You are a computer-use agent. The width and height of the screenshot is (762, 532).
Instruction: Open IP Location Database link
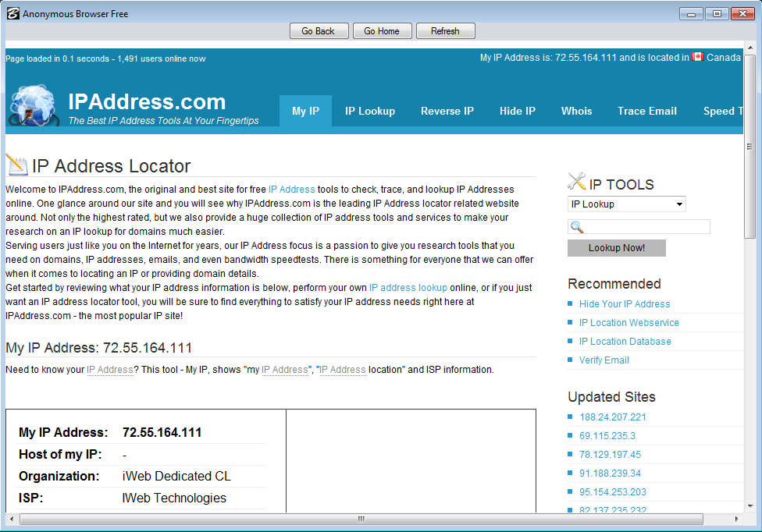(625, 342)
